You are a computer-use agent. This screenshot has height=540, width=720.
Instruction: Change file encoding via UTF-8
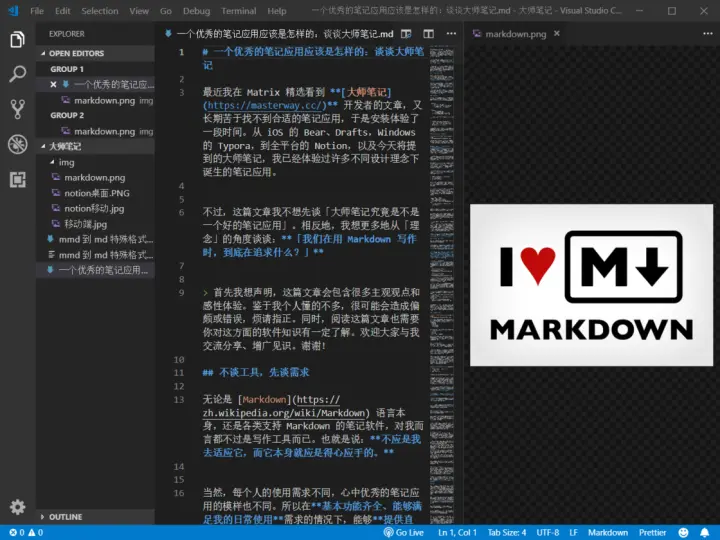pos(547,533)
